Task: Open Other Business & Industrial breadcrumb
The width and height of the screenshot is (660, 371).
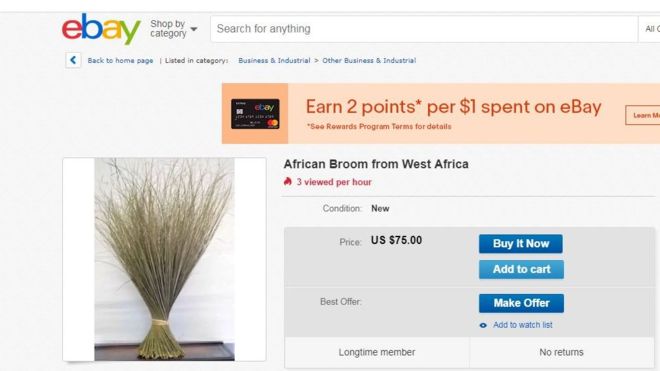Action: 369,61
